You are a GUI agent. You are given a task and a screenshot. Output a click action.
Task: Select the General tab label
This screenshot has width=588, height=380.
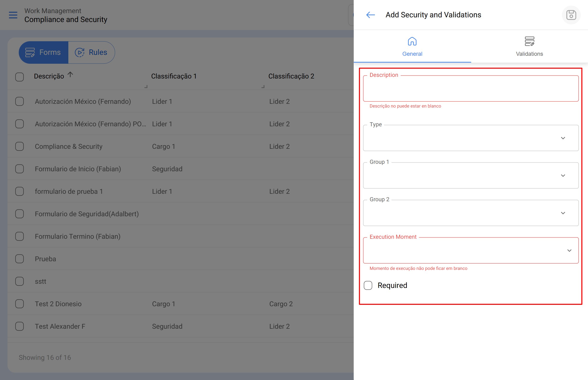pos(412,54)
